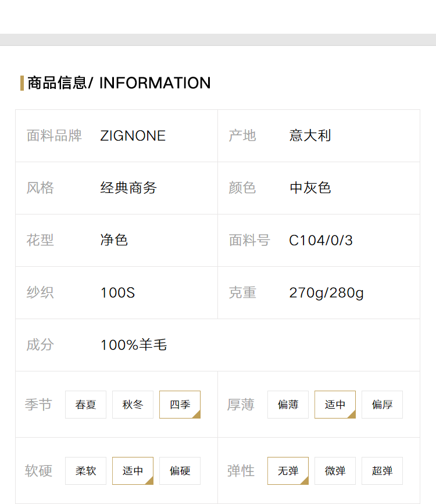Pick 偏硬 softness option
This screenshot has width=436, height=504.
point(180,470)
